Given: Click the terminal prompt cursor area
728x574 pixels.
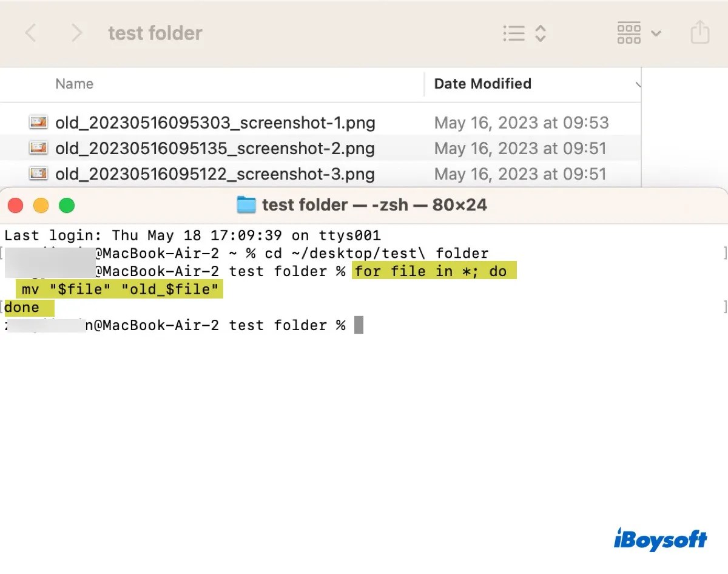Looking at the screenshot, I should (359, 325).
